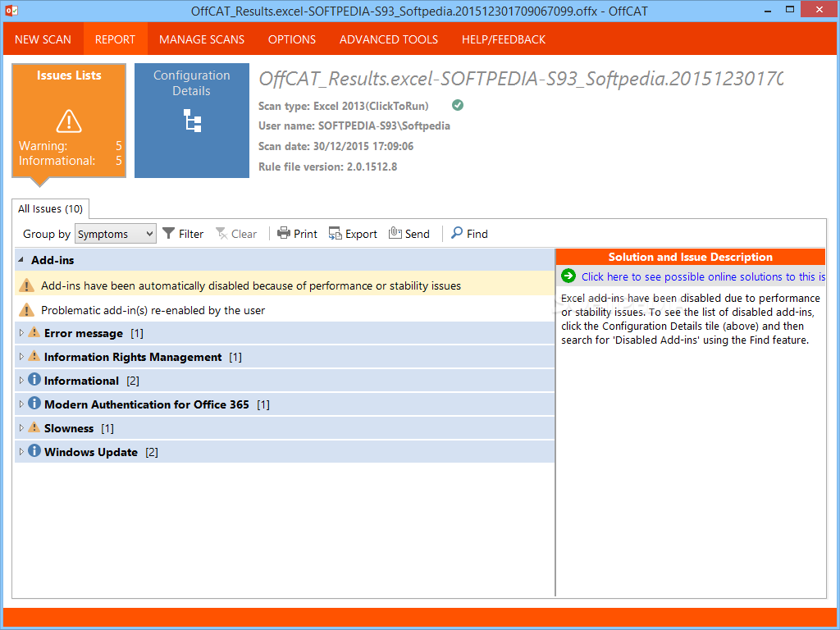Expand the Error message group
This screenshot has width=840, height=630.
coord(21,333)
